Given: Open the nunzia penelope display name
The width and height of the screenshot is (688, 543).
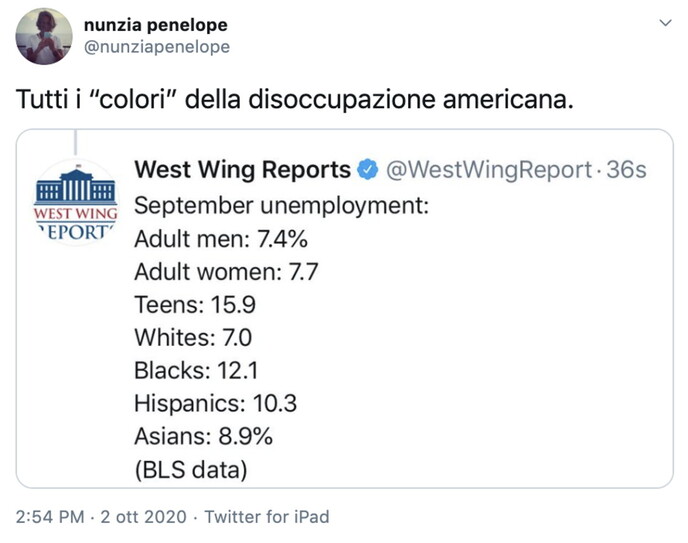Looking at the screenshot, I should [x=154, y=25].
